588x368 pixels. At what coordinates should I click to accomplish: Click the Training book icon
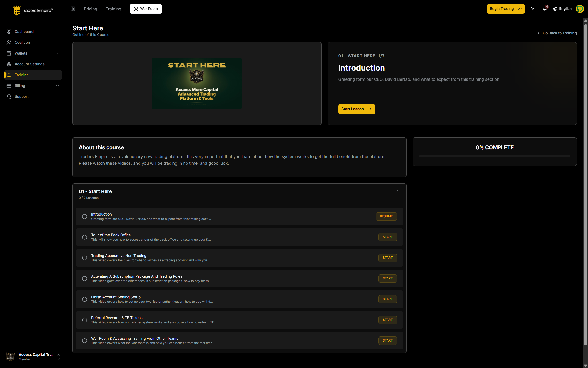pos(9,75)
